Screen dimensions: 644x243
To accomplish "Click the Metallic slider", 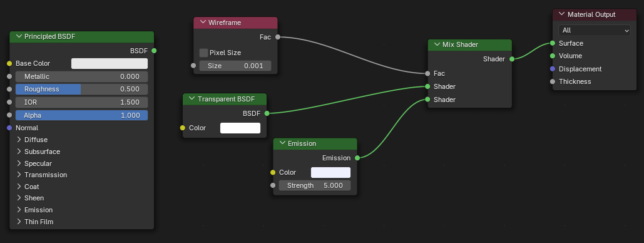I will tap(82, 76).
